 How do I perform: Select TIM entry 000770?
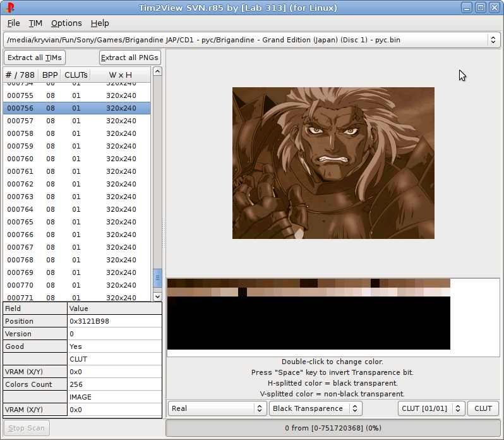coord(77,285)
